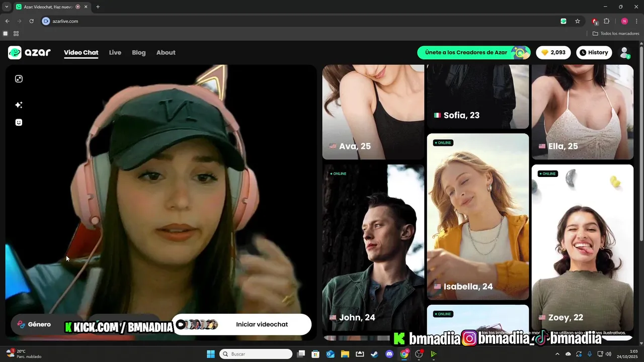Open Ava, 25 profile card
The image size is (644, 362).
[373, 112]
